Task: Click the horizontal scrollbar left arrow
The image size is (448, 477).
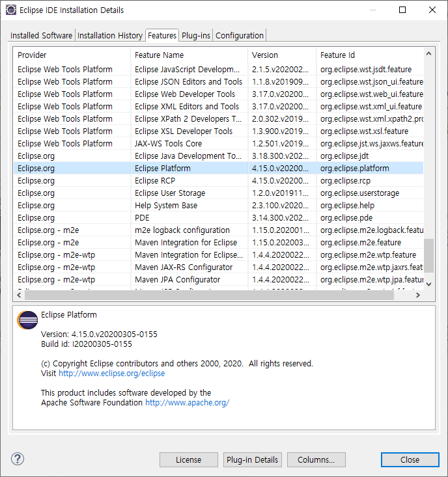Action: click(19, 295)
